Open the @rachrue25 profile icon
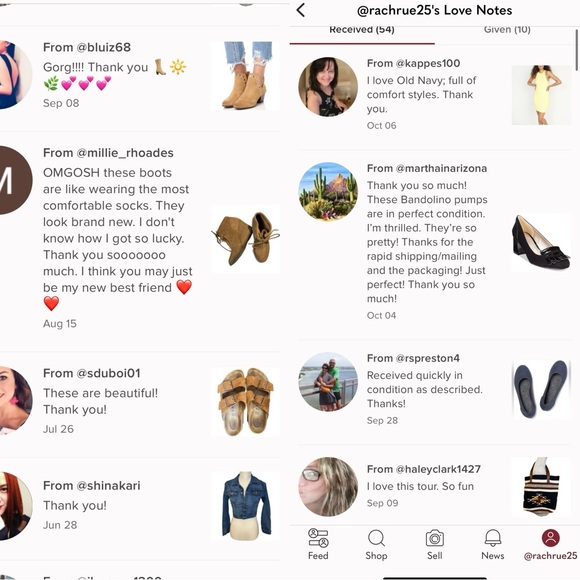The image size is (580, 580). 550,538
